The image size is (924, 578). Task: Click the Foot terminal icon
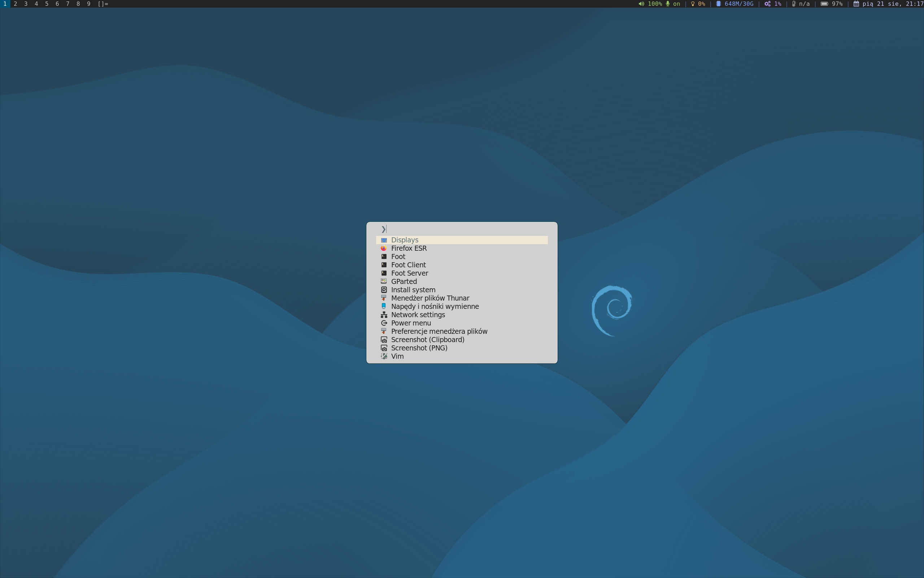(x=384, y=256)
